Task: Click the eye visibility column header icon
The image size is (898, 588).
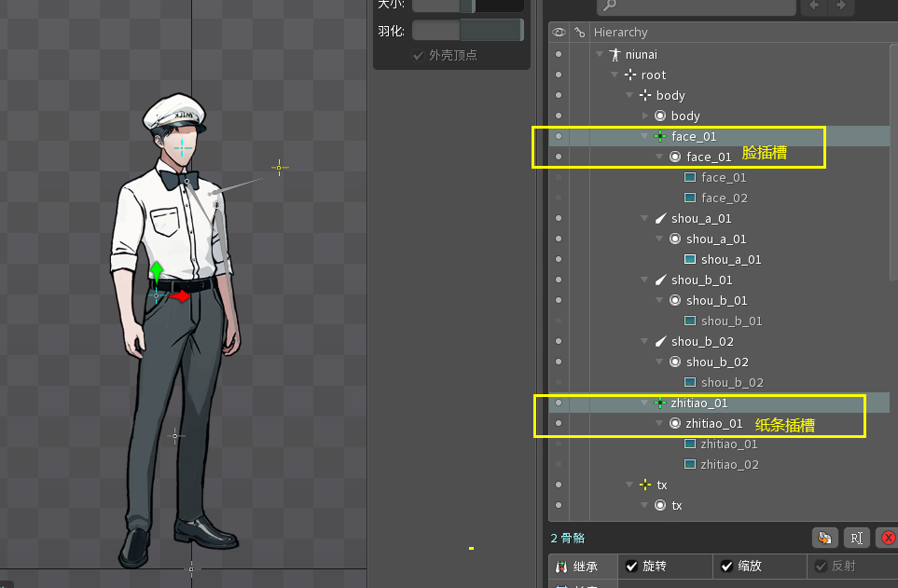Action: [559, 33]
